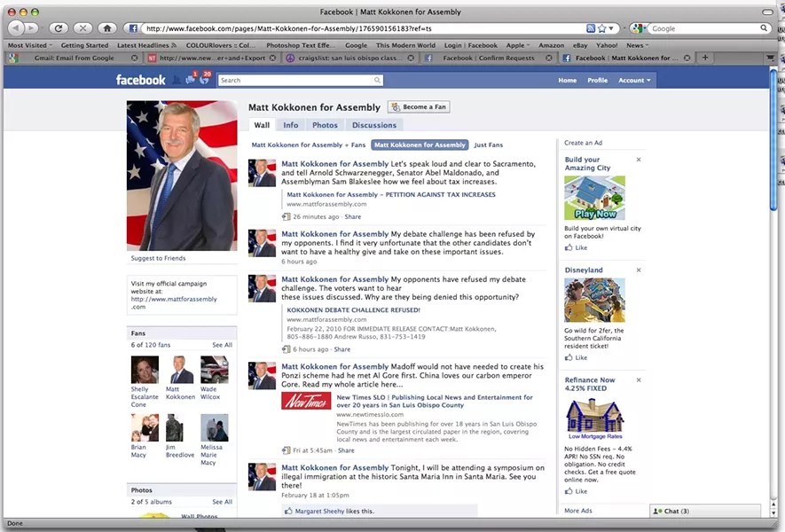
Task: Switch to the Wall tab
Action: tap(262, 125)
